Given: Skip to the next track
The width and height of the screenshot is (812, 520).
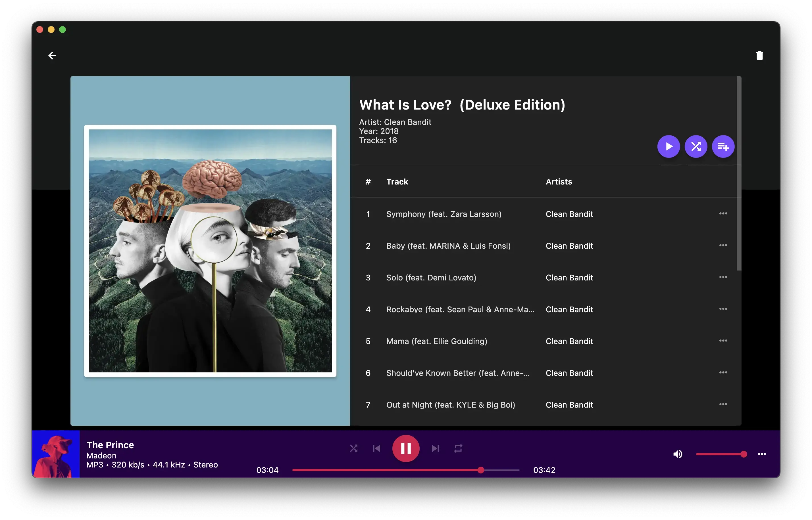Looking at the screenshot, I should click(435, 448).
